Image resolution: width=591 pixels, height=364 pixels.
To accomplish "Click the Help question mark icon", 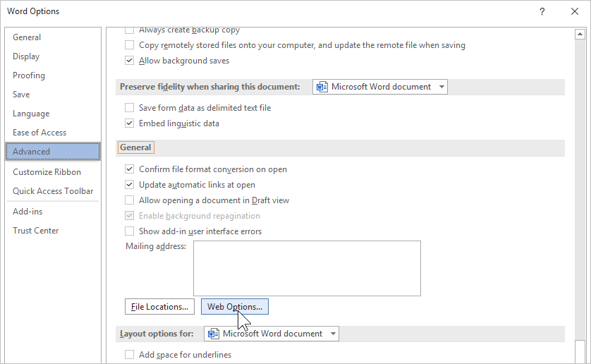I will [x=542, y=11].
